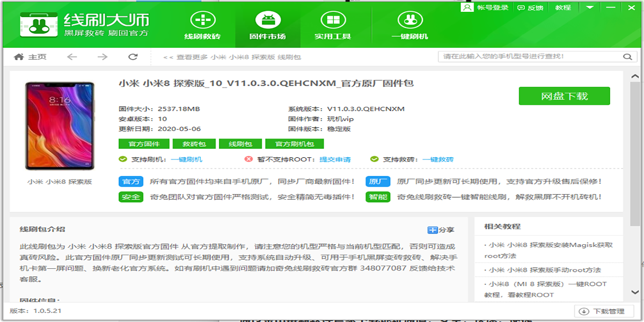Click the 系统版本 V11.0.3.0.QEHCNXM value
The height and width of the screenshot is (322, 644).
(x=366, y=109)
